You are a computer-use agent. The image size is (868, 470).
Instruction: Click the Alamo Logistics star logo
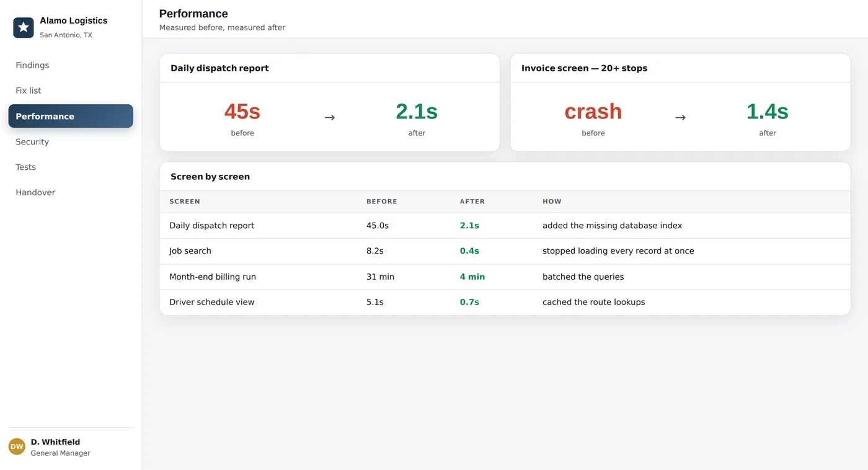pyautogui.click(x=24, y=27)
